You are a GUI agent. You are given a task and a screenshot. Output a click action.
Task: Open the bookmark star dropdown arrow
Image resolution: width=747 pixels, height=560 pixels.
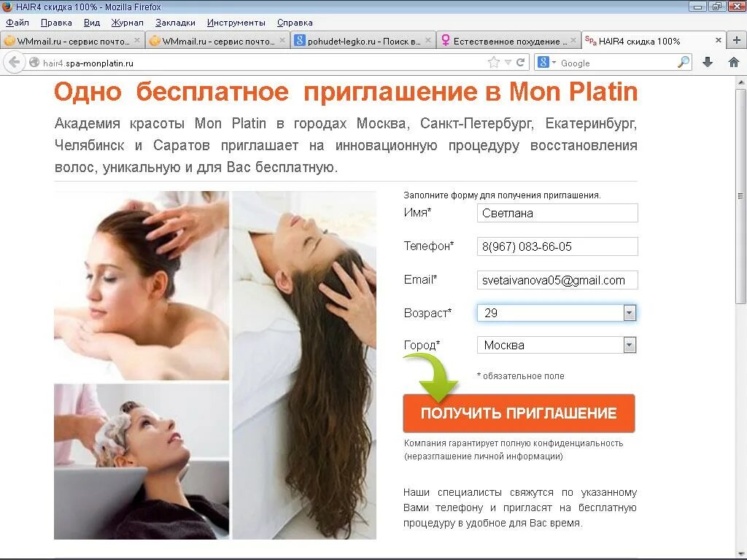click(x=508, y=63)
